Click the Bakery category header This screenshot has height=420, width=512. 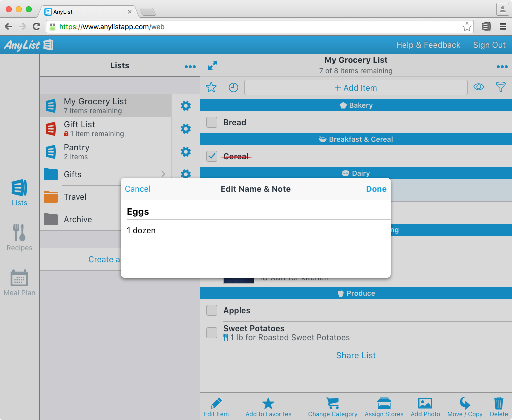coord(356,105)
